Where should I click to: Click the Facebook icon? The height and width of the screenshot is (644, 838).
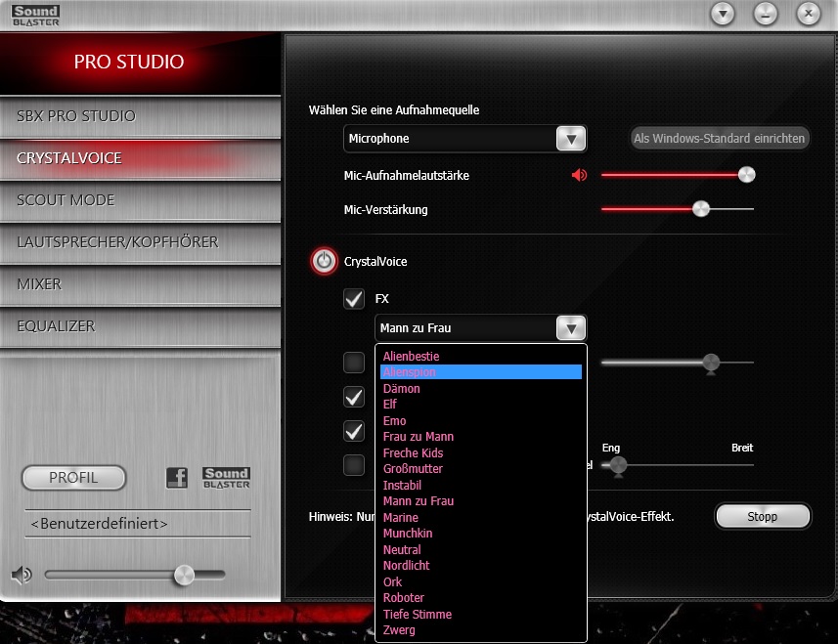tap(177, 478)
